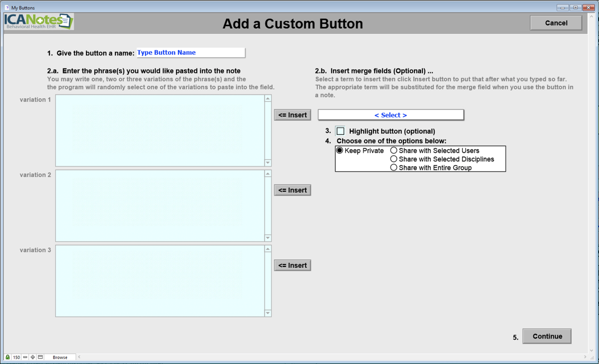Click the Cancel button
This screenshot has height=364, width=599.
[556, 23]
